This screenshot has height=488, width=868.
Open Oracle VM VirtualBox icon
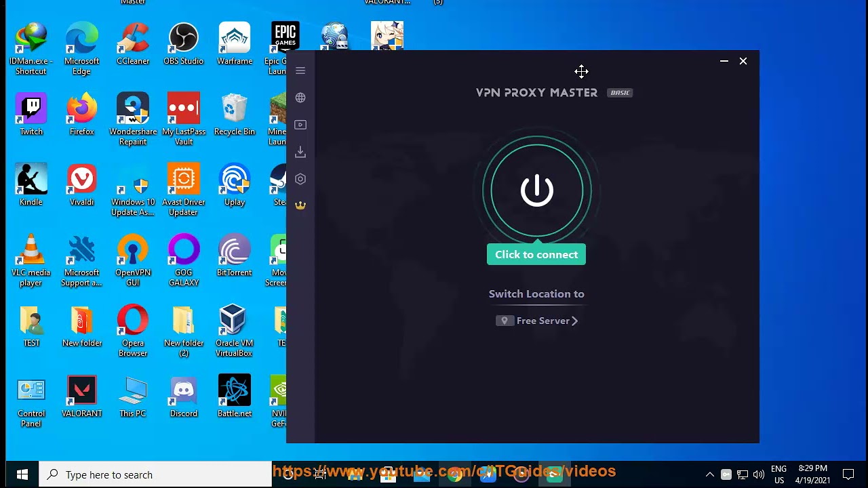click(235, 330)
